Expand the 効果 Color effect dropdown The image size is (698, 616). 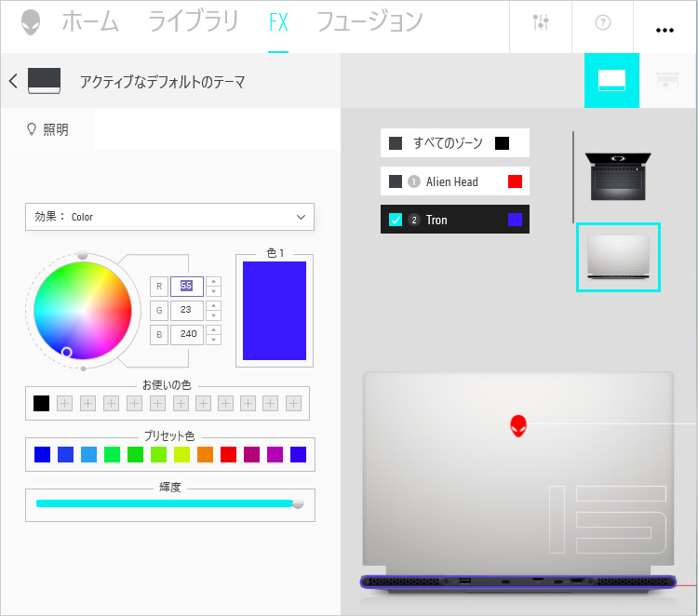coord(169,217)
